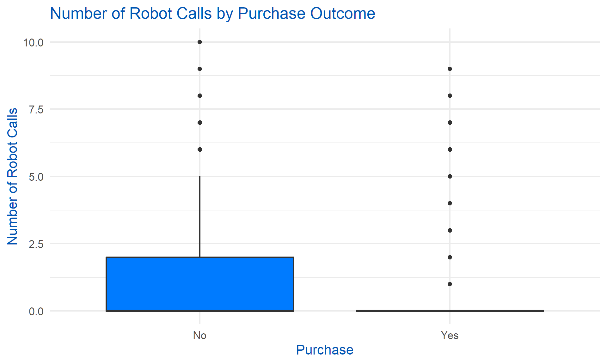
Task: Click the "Yes" x-axis category label
Action: coord(450,335)
